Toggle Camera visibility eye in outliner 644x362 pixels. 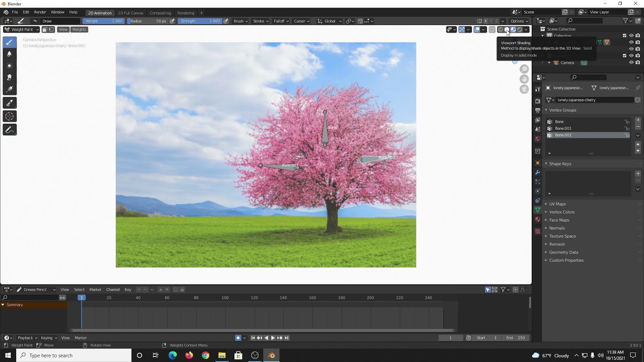[x=631, y=63]
